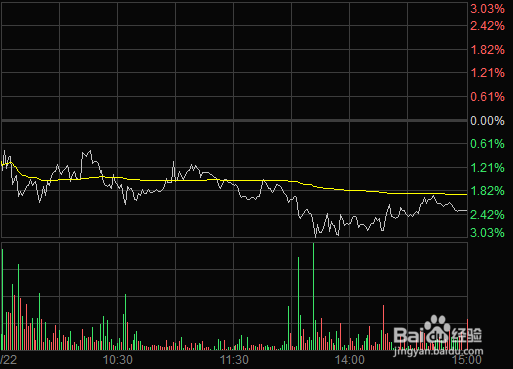Image resolution: width=513 pixels, height=369 pixels.
Task: Click the tallest green volume bar
Action: coord(313,297)
